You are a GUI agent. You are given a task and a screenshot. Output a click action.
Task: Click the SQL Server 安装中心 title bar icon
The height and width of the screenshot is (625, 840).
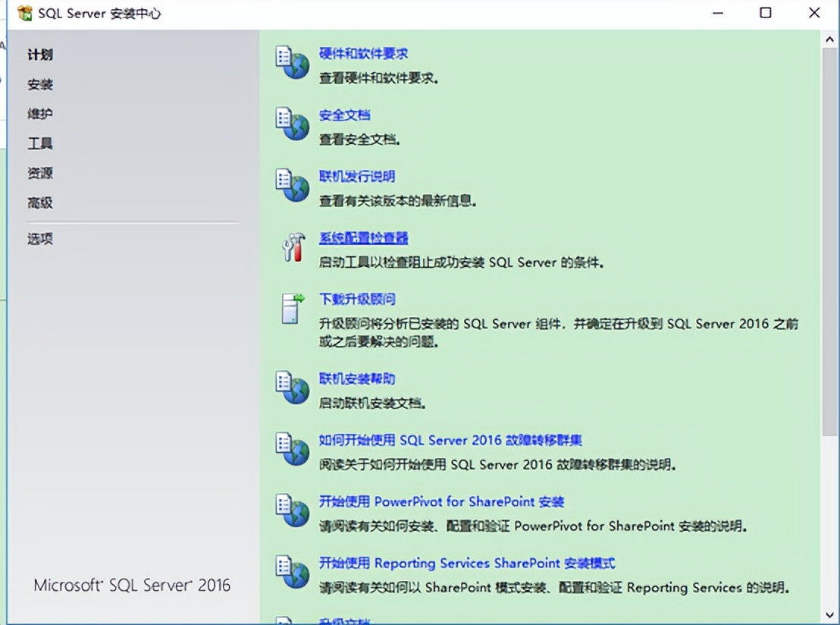[x=25, y=13]
